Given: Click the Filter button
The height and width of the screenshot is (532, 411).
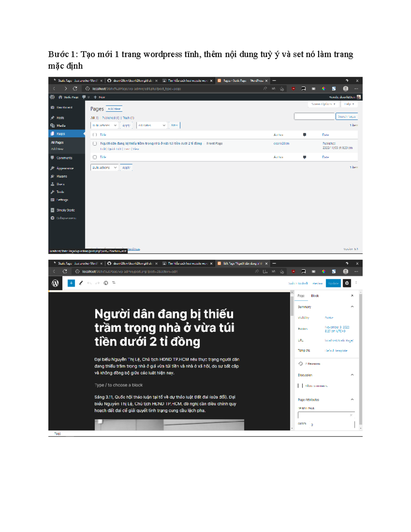Looking at the screenshot, I should coord(175,125).
